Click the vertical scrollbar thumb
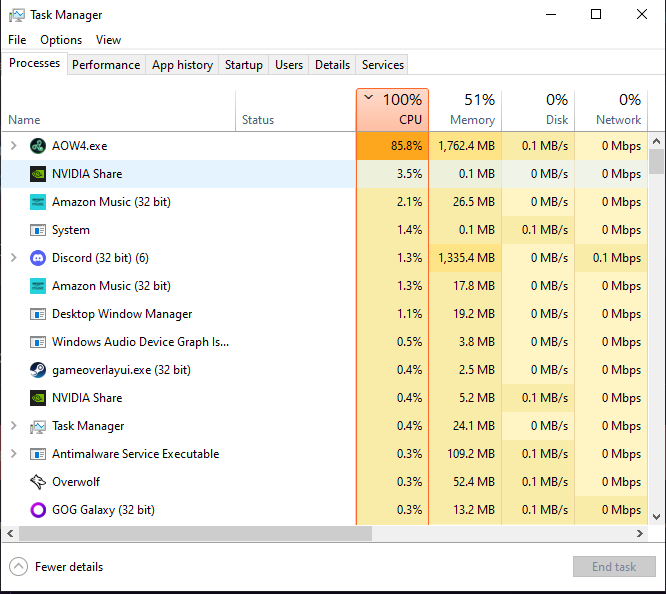666x594 pixels. pos(656,162)
